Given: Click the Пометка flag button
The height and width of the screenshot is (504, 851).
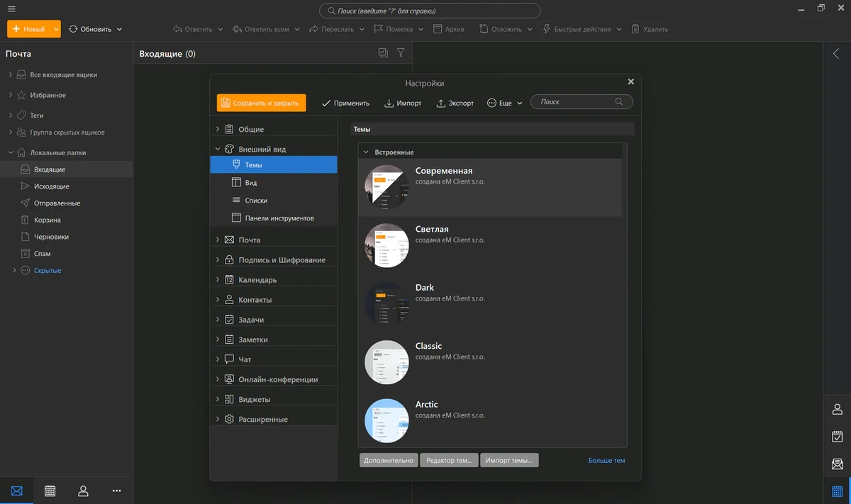Looking at the screenshot, I should point(393,29).
